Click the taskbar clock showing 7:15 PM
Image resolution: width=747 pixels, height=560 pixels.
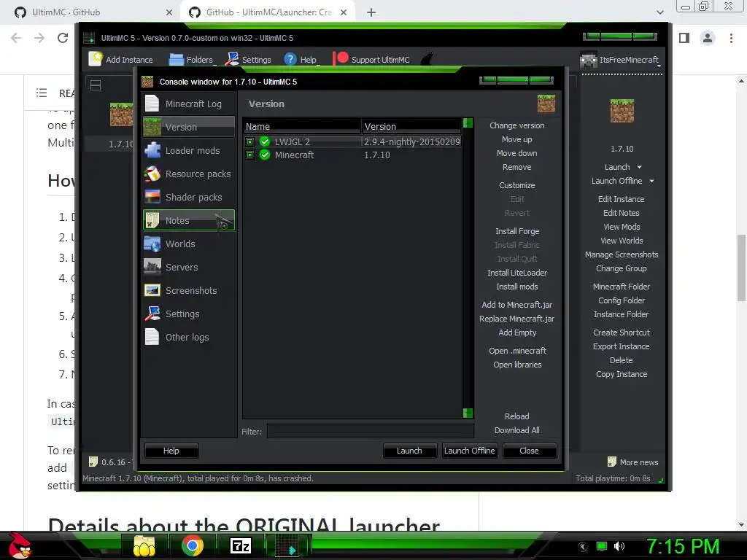[x=683, y=546]
